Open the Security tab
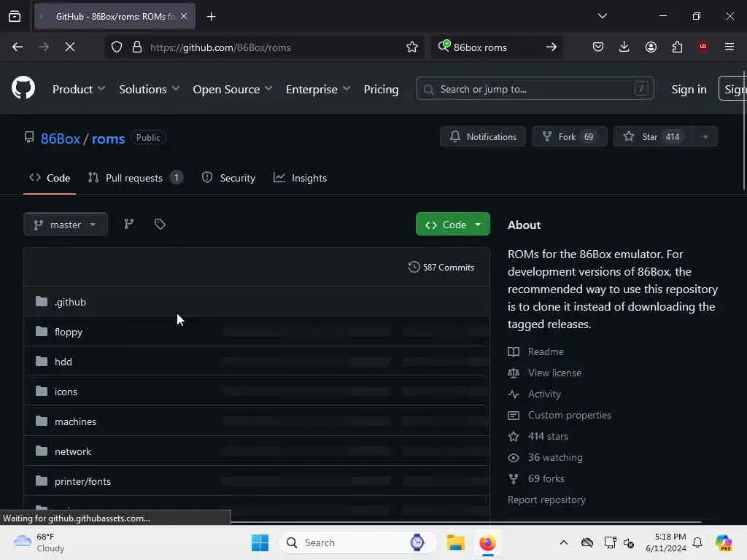The image size is (747, 560). [228, 178]
